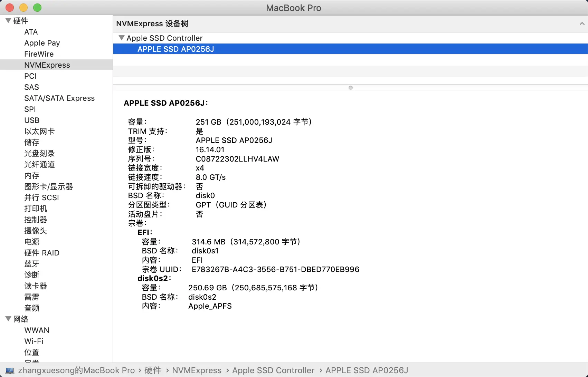Viewport: 588px width, 377px height.
Task: Select 读卡器 in the sidebar
Action: tap(36, 286)
